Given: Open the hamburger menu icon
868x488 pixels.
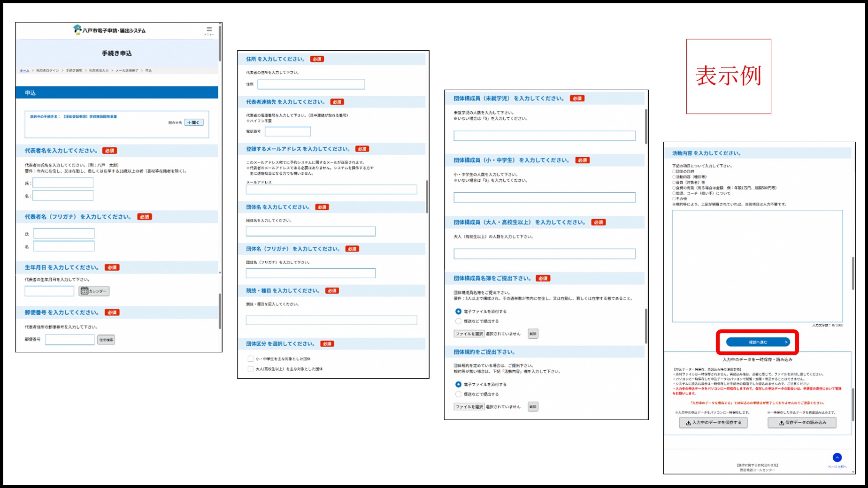Looking at the screenshot, I should [x=209, y=29].
